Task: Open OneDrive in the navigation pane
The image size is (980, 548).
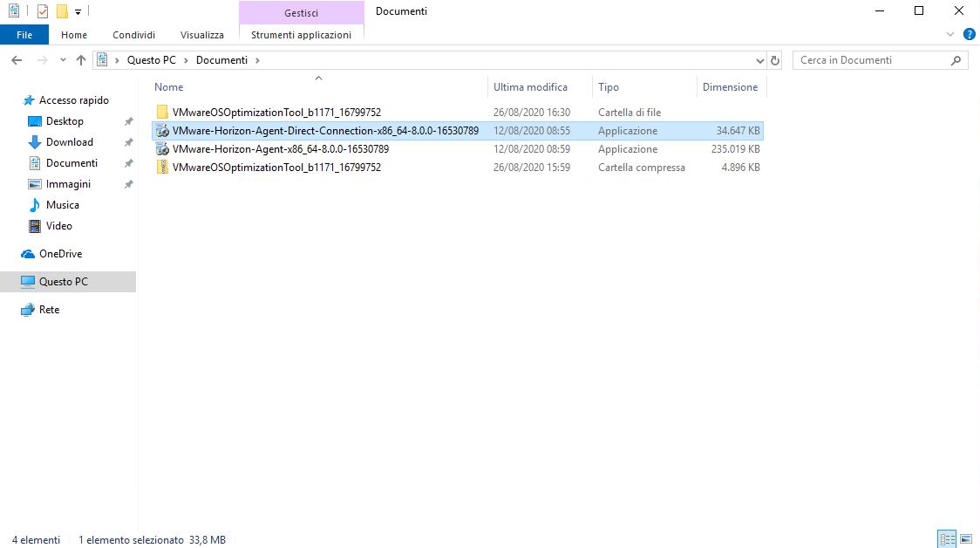Action: (60, 254)
